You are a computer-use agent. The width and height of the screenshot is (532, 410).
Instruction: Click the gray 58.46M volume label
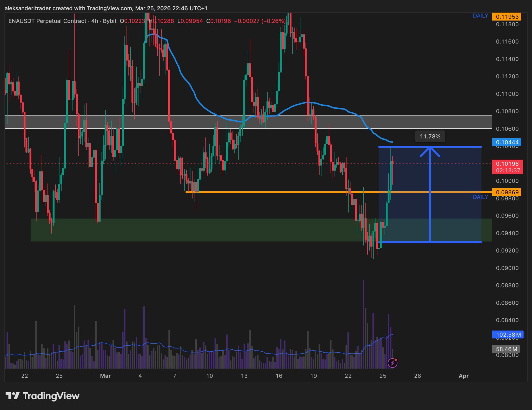pos(506,349)
